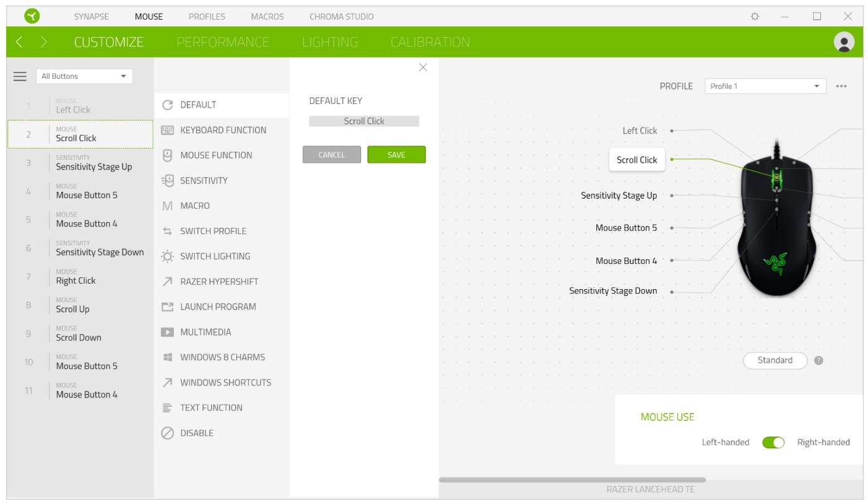
Task: Select button 3 Sensitivity Stage Up in list
Action: (x=80, y=163)
